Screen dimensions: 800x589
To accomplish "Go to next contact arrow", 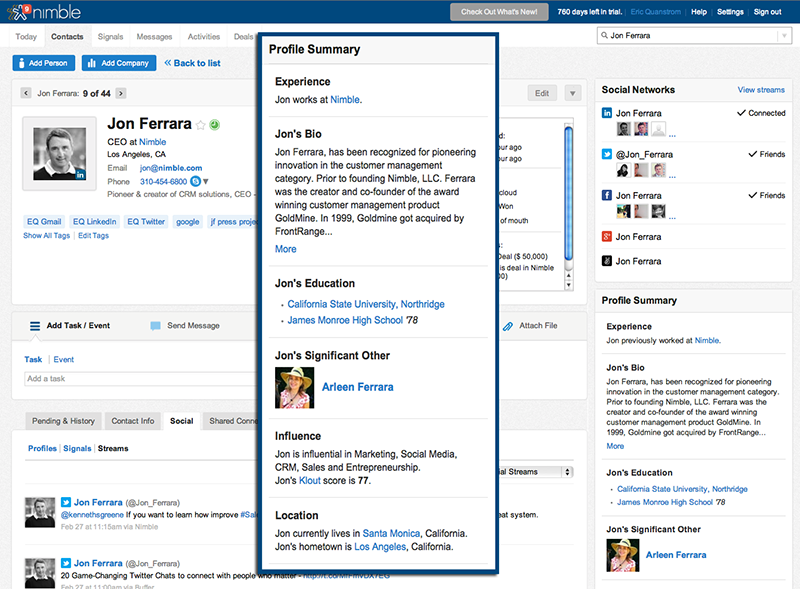I will click(x=121, y=93).
